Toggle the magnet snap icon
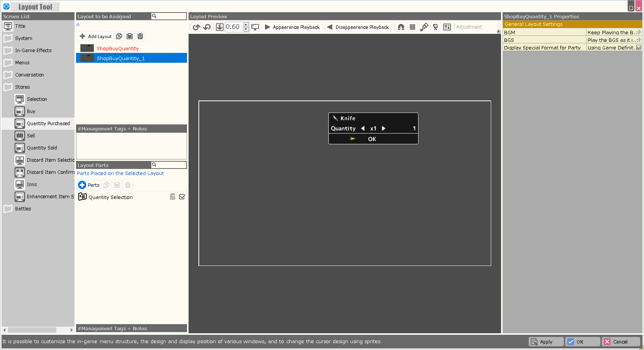 (401, 27)
